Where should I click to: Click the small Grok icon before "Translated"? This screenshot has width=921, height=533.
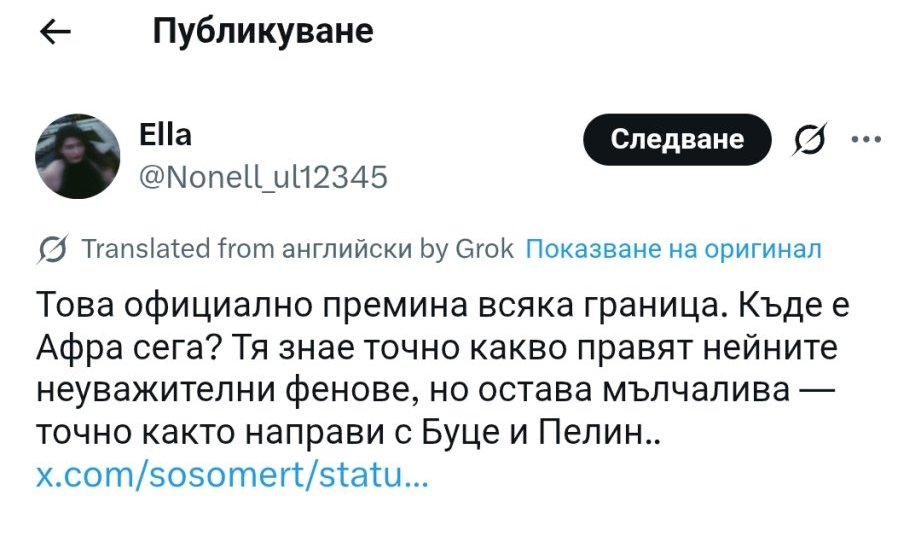[x=48, y=250]
